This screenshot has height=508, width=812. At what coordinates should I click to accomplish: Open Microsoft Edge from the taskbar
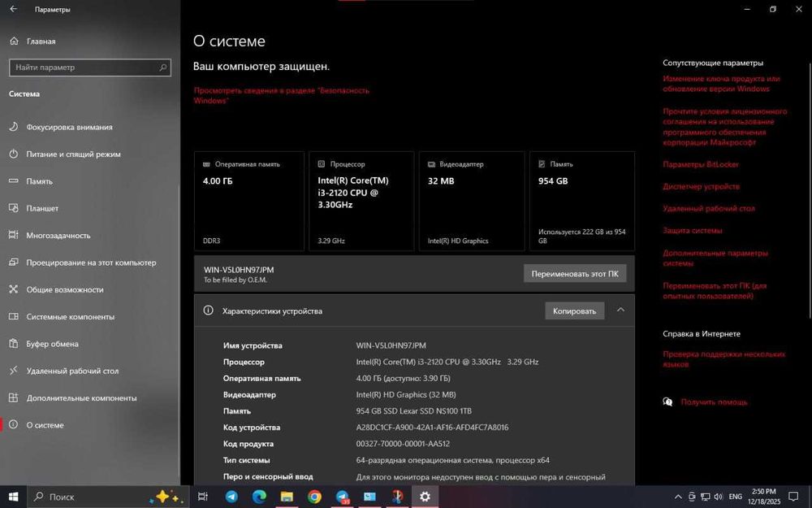(259, 497)
